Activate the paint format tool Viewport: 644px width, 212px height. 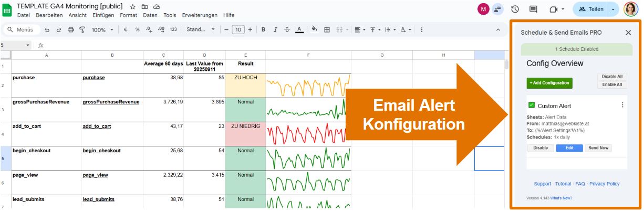pos(82,30)
